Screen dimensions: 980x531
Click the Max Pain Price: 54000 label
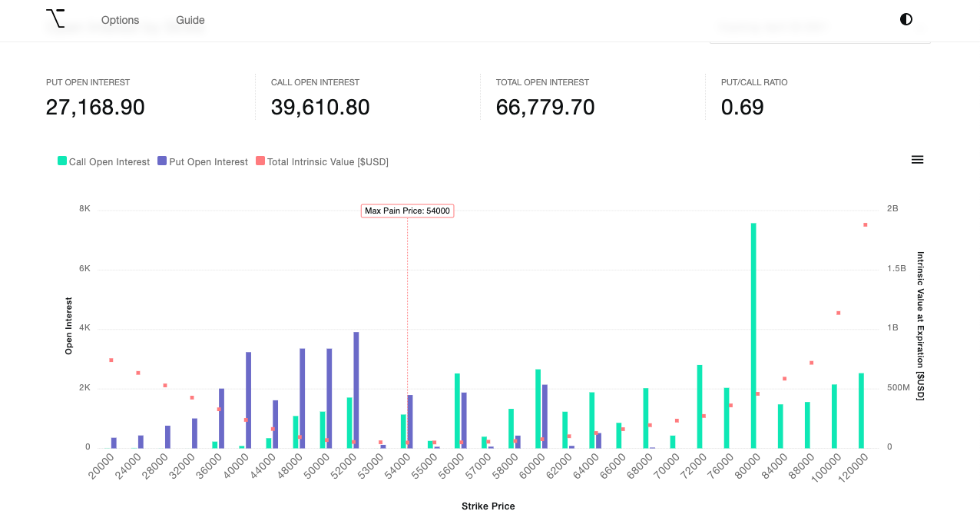point(407,210)
